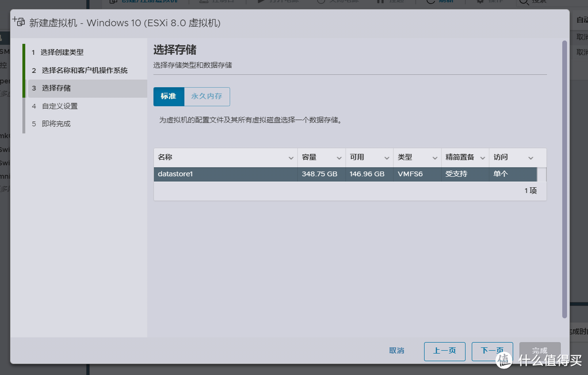Jump to step 5 即将完成
Viewport: 588px width, 375px height.
pyautogui.click(x=51, y=124)
